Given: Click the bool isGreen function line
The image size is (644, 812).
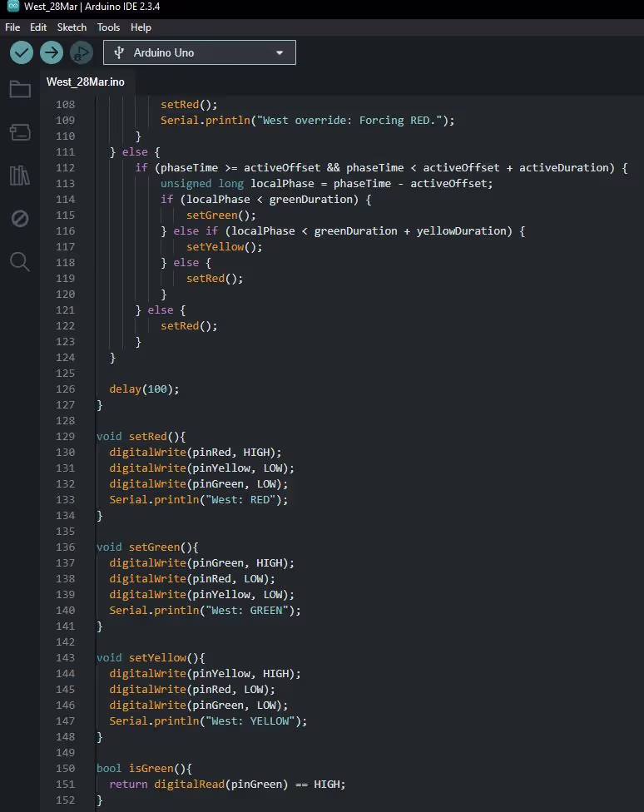Looking at the screenshot, I should [144, 769].
